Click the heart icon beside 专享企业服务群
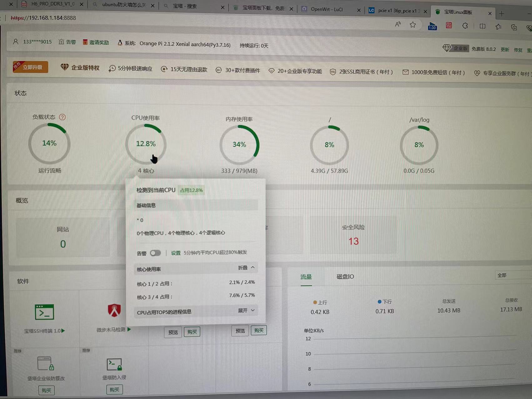The image size is (532, 399). click(477, 73)
